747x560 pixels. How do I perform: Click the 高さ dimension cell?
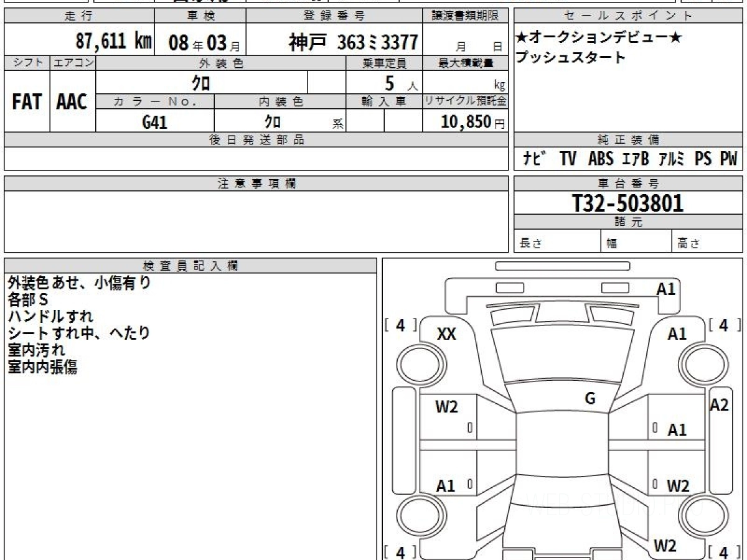coord(707,242)
